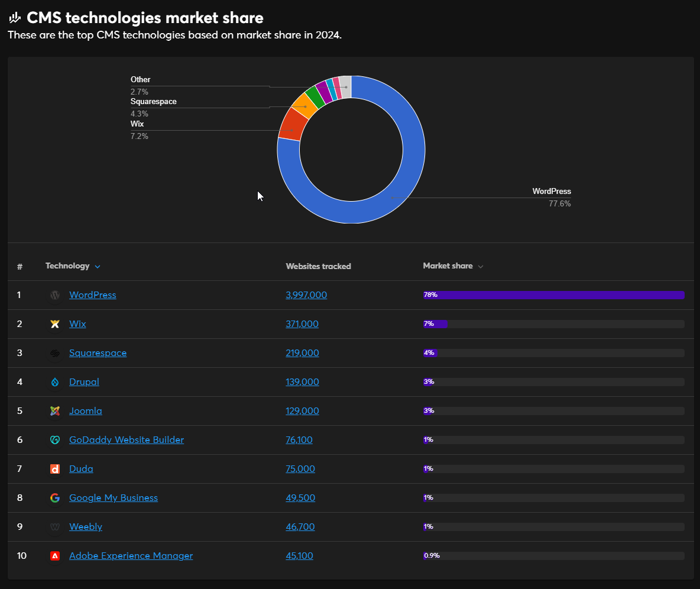Open the Google My Business link
This screenshot has height=589, width=700.
[114, 498]
